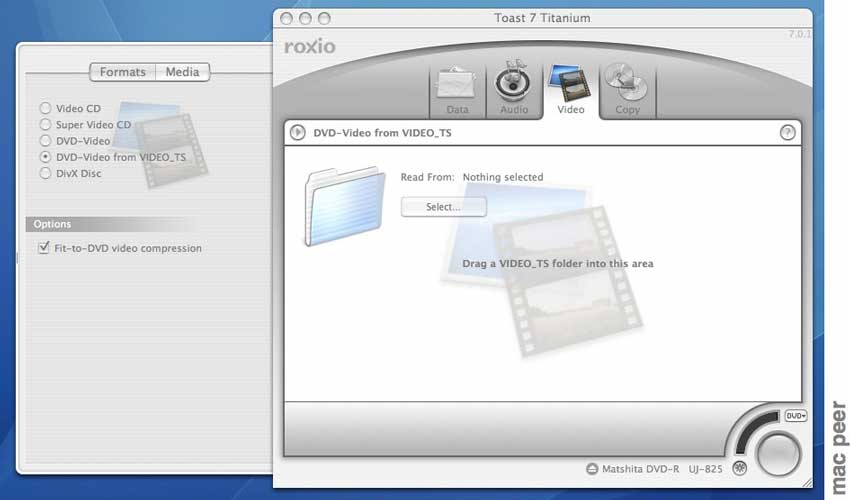Click the recorder settings icon near UJ-825
The image size is (850, 500).
pyautogui.click(x=739, y=468)
